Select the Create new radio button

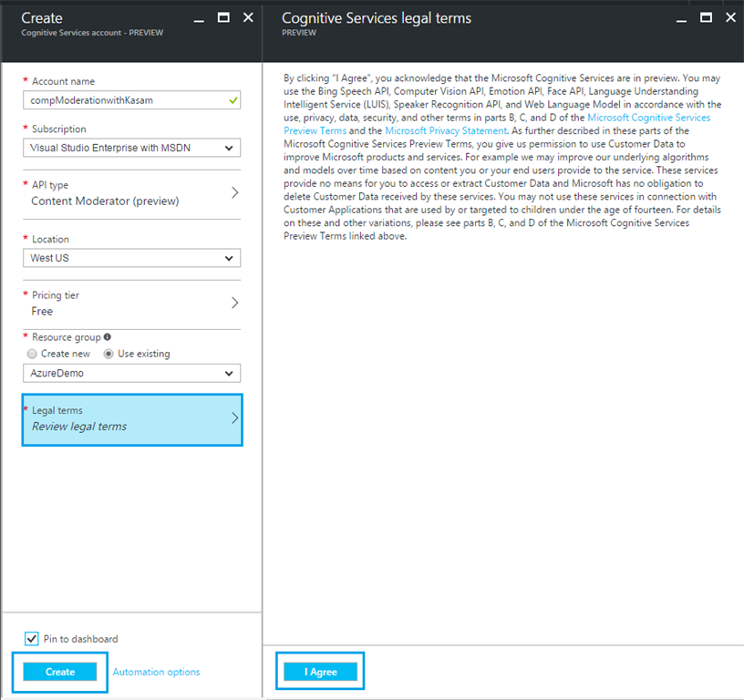[33, 354]
